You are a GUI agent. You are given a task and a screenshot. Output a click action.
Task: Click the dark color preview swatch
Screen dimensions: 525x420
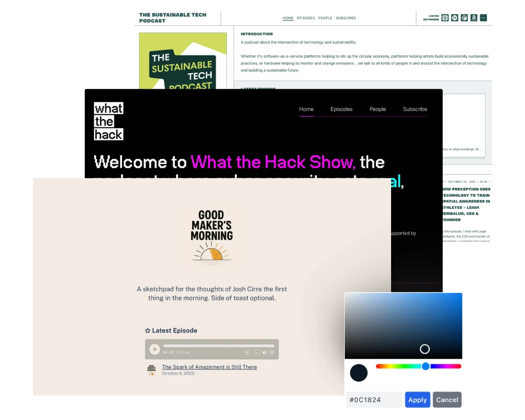tap(358, 373)
